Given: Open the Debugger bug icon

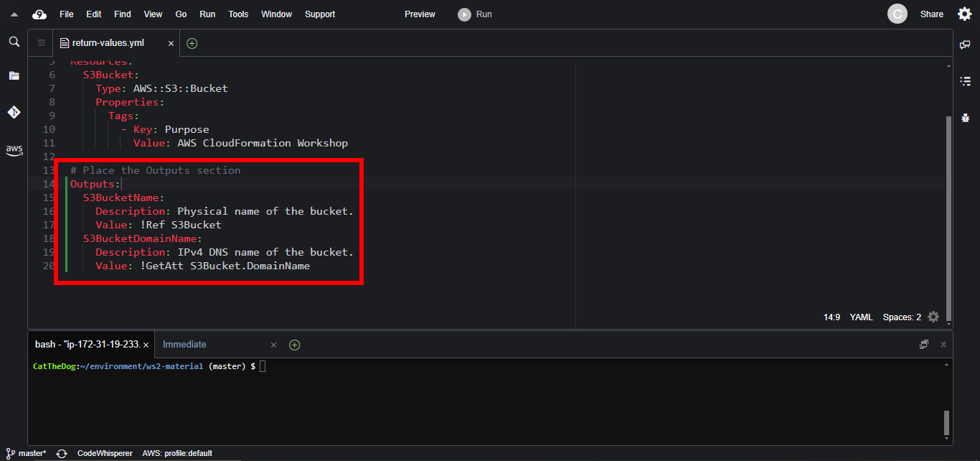Looking at the screenshot, I should point(965,117).
